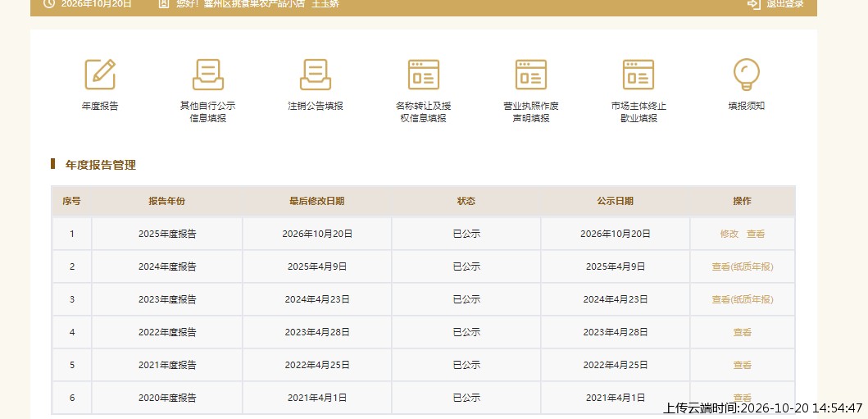Click the 操作 column header
This screenshot has width=868, height=419.
click(743, 201)
